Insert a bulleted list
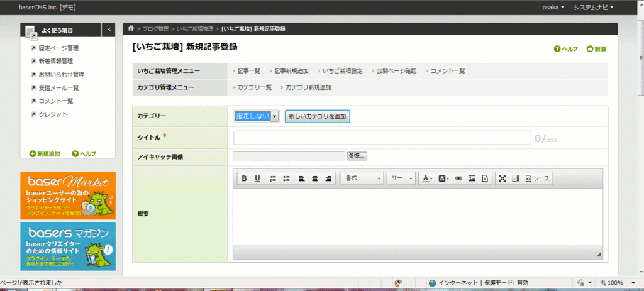 [286, 178]
